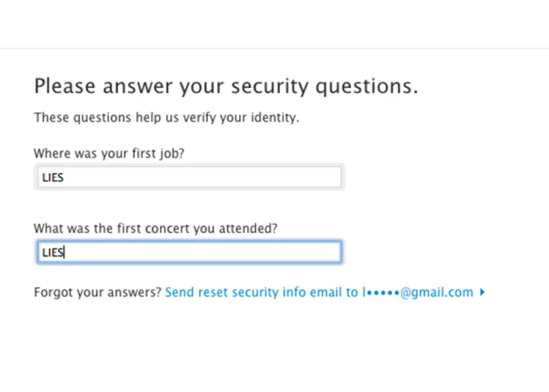This screenshot has height=392, width=549.
Task: Click the word 'Send' in the reset link
Action: coord(179,292)
